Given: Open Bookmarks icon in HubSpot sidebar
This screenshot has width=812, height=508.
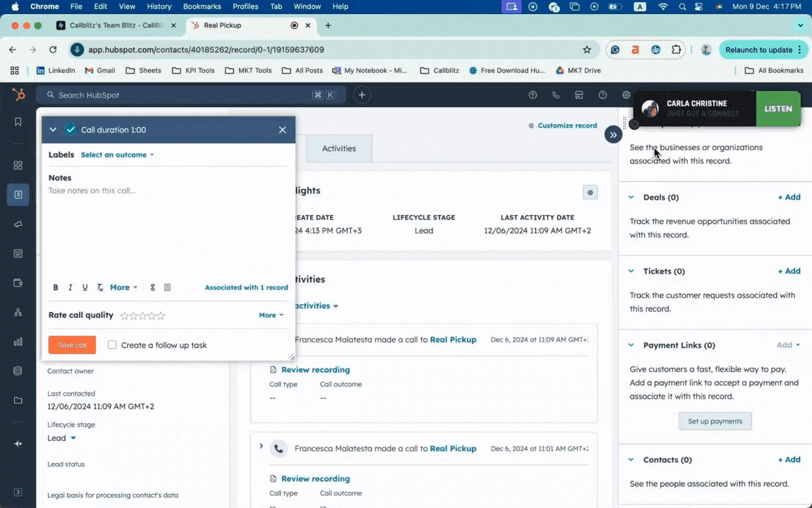Looking at the screenshot, I should point(18,122).
